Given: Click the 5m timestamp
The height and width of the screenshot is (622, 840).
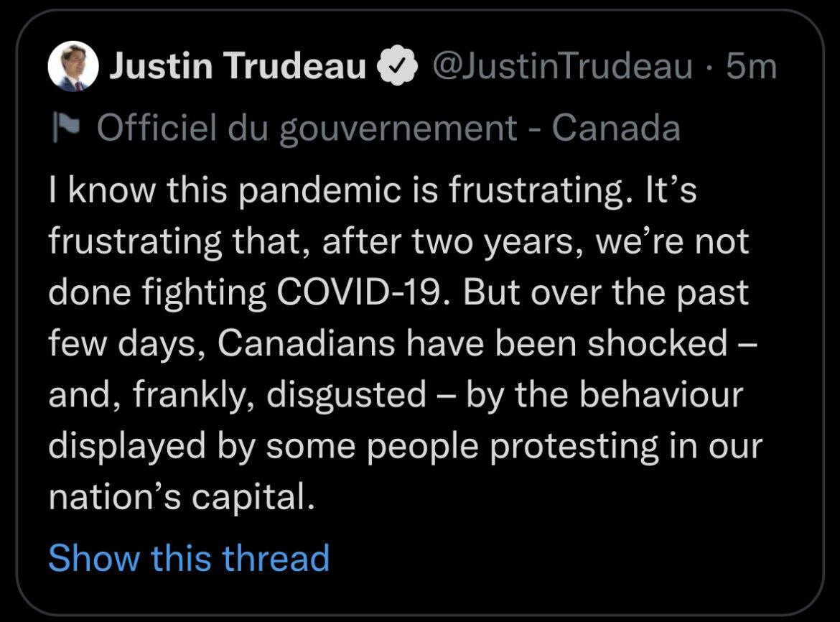Looking at the screenshot, I should pyautogui.click(x=751, y=68).
